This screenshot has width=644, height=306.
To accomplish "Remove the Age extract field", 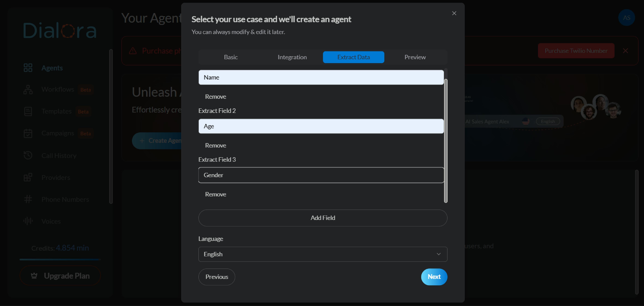I will point(215,145).
